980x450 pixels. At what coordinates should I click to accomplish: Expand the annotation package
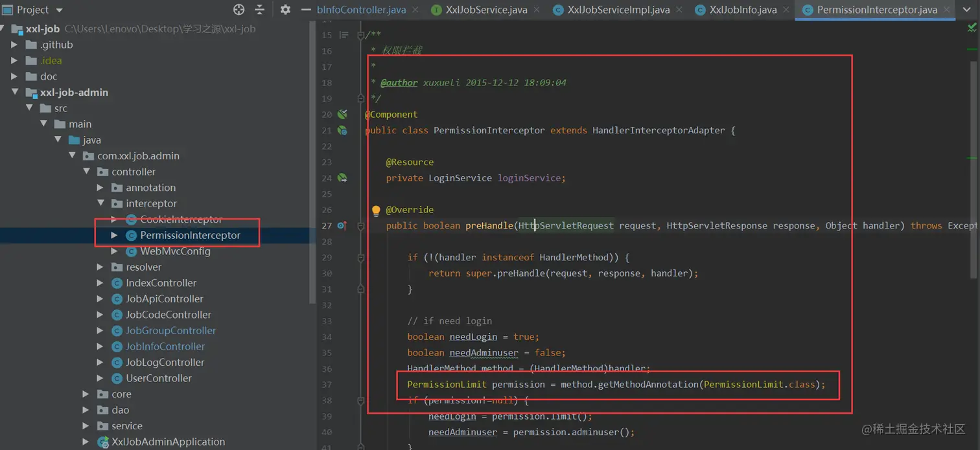(100, 187)
